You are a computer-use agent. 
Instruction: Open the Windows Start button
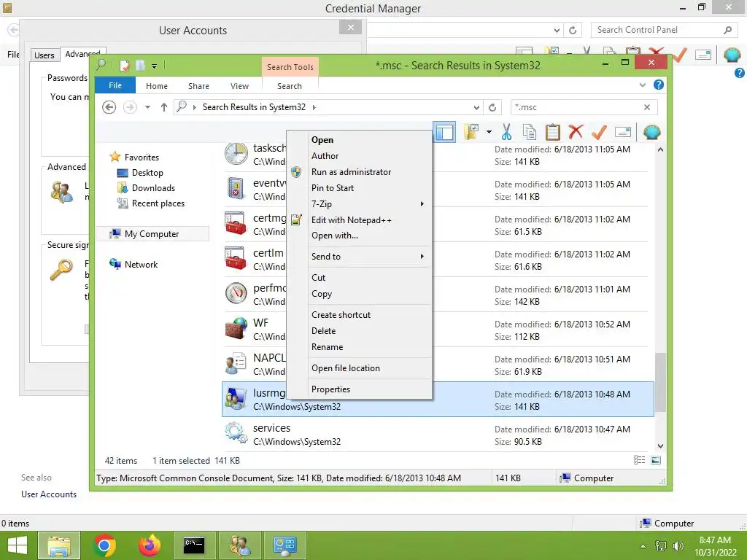(x=18, y=545)
